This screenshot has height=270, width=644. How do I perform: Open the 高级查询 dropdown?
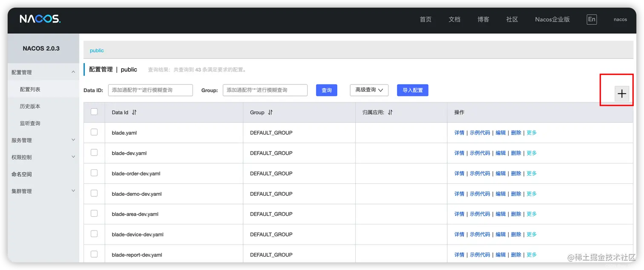[x=369, y=90]
